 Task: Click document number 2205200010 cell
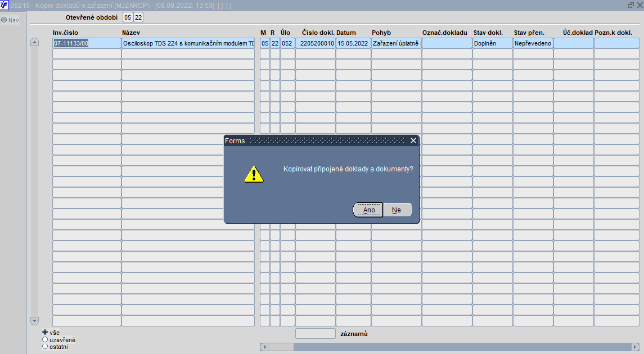pyautogui.click(x=316, y=43)
